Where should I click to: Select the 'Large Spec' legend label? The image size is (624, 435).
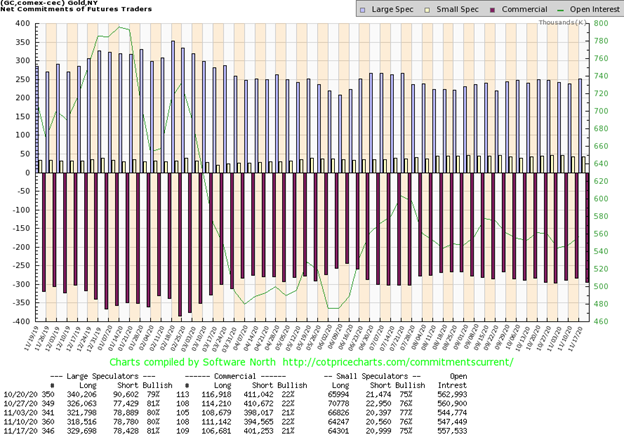click(392, 9)
